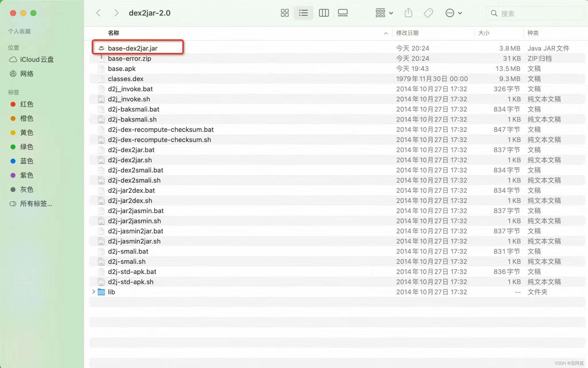
Task: Click the Share toolbar icon
Action: coord(408,13)
